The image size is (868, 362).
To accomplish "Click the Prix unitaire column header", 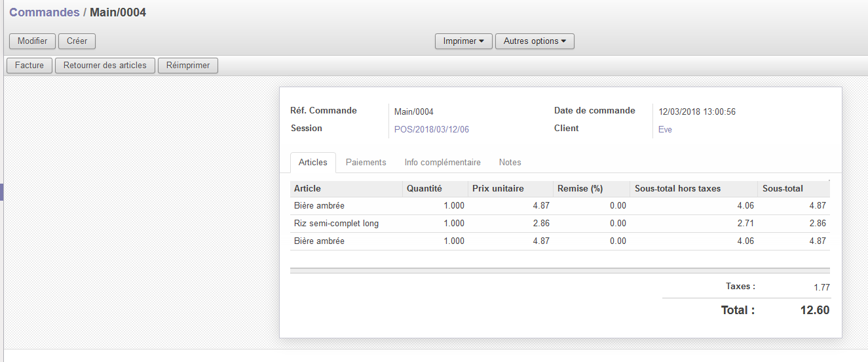I will 497,189.
